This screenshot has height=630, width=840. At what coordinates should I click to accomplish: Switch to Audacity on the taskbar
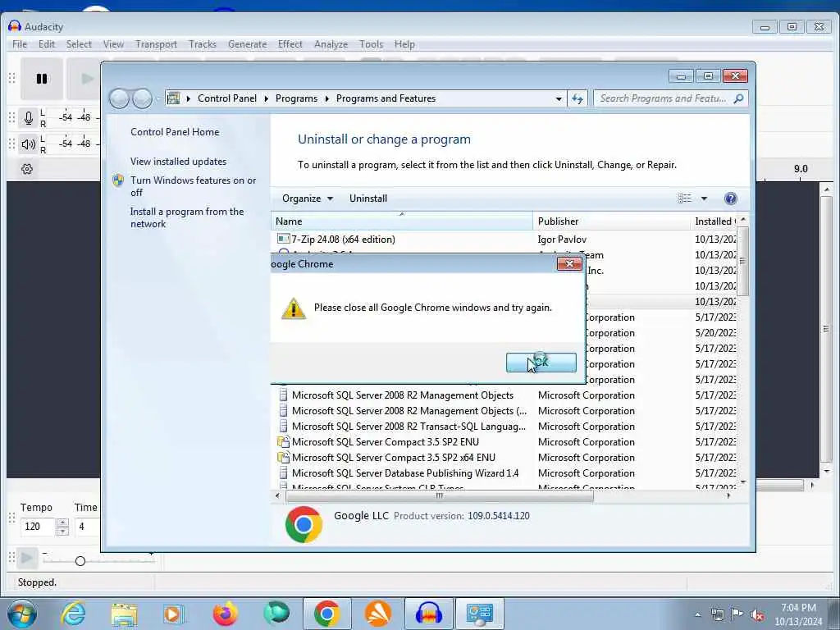428,614
